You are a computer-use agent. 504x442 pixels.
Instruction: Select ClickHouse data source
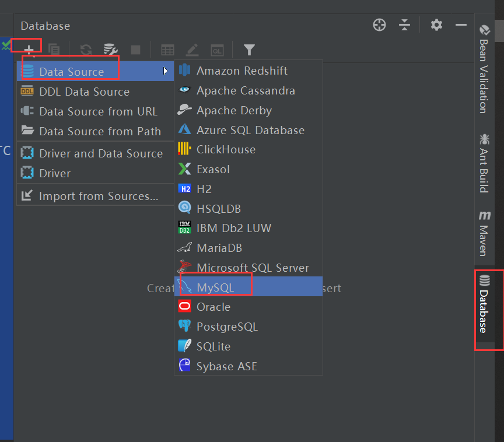tap(249, 149)
